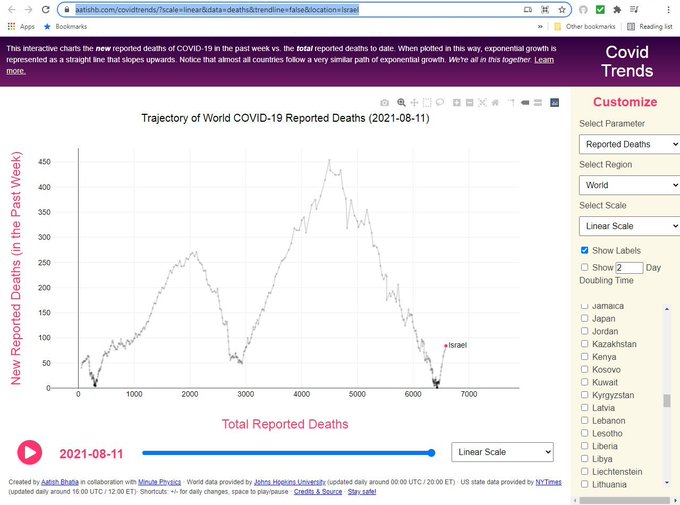Enable the Show Doubling Time checkbox
This screenshot has width=680, height=505.
tap(584, 267)
